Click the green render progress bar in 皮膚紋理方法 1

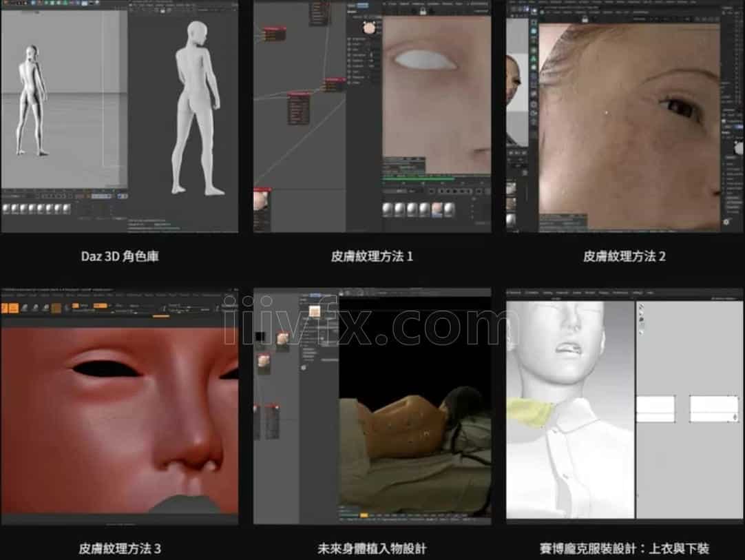click(418, 179)
